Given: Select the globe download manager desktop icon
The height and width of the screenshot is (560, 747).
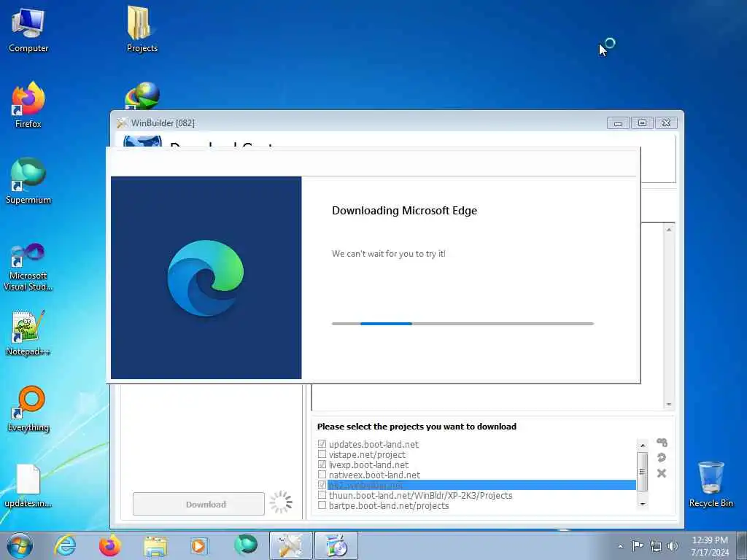Looking at the screenshot, I should pyautogui.click(x=142, y=96).
